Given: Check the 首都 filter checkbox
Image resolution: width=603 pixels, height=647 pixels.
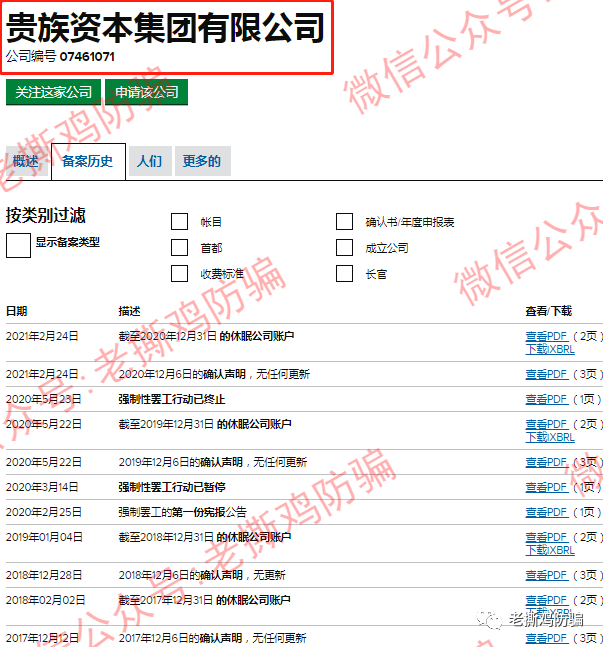Looking at the screenshot, I should [x=180, y=248].
